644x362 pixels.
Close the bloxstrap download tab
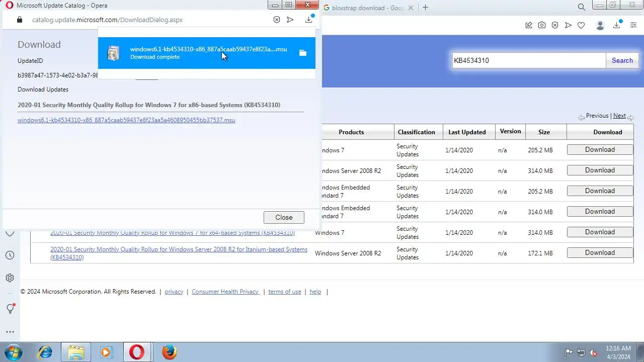tap(411, 8)
